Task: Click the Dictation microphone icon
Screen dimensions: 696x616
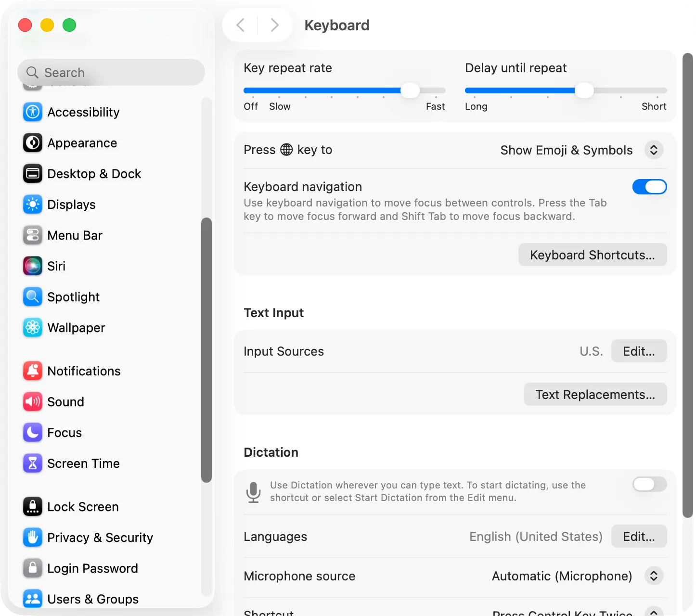Action: (x=254, y=492)
